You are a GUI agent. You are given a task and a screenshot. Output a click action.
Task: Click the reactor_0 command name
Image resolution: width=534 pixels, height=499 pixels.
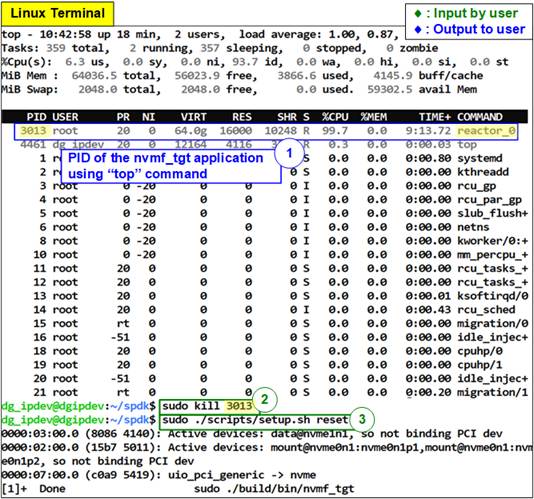click(486, 131)
